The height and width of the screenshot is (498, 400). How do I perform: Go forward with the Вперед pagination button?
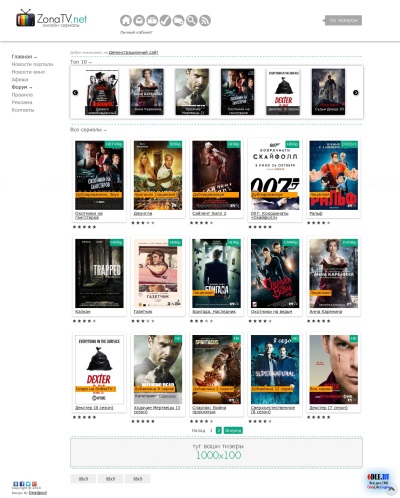pyautogui.click(x=233, y=430)
